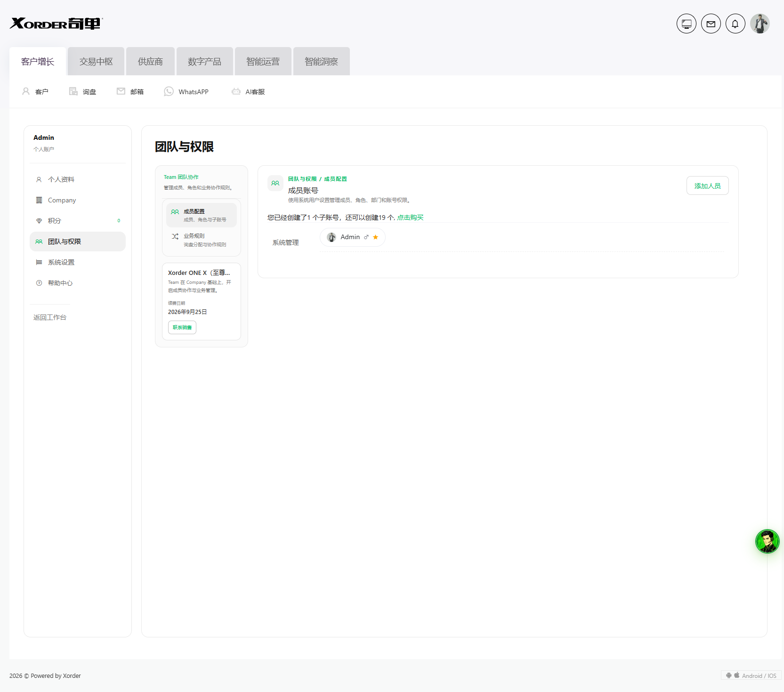Click the 团队与权限 breadcrumb link
This screenshot has width=784, height=692.
point(302,179)
